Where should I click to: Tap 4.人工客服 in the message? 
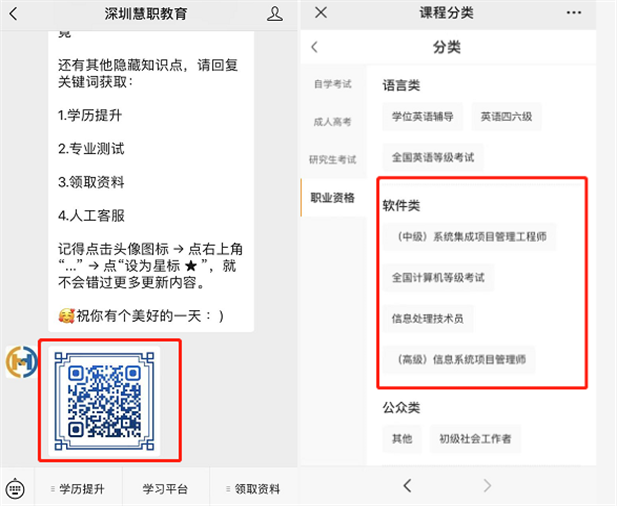coord(91,216)
